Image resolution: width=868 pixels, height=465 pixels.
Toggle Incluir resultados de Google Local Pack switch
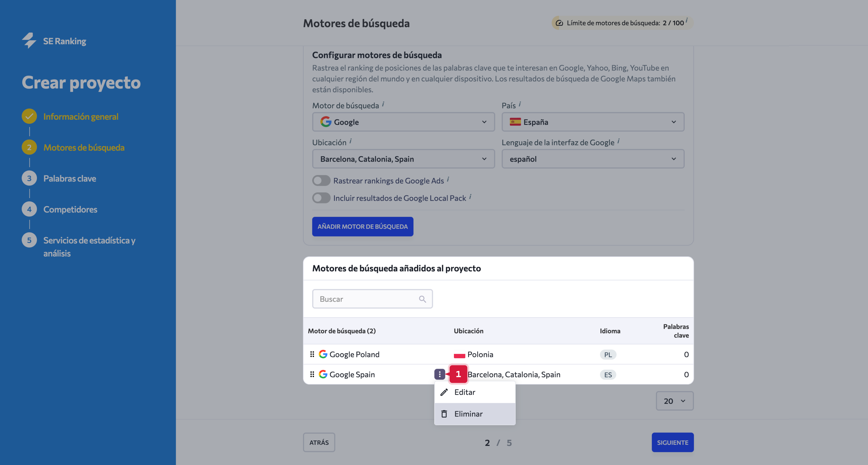click(321, 198)
